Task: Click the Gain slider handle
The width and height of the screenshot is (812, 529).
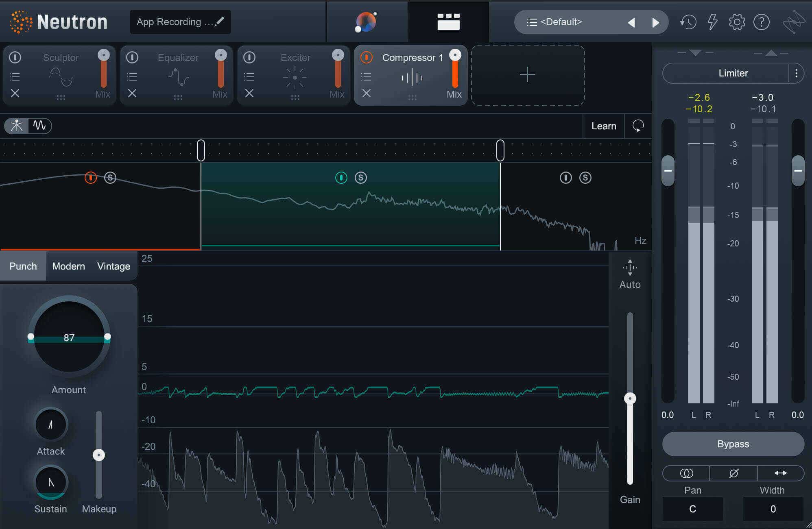Action: click(x=630, y=398)
